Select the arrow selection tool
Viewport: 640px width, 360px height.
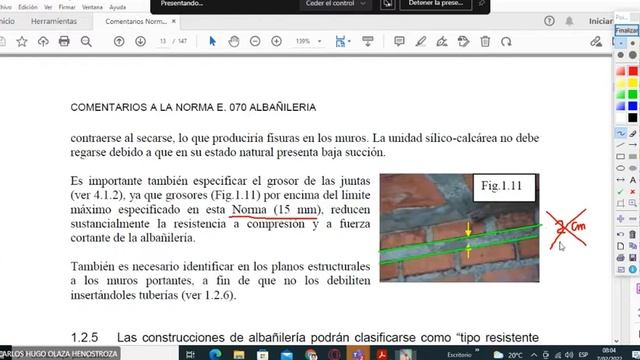tap(212, 41)
